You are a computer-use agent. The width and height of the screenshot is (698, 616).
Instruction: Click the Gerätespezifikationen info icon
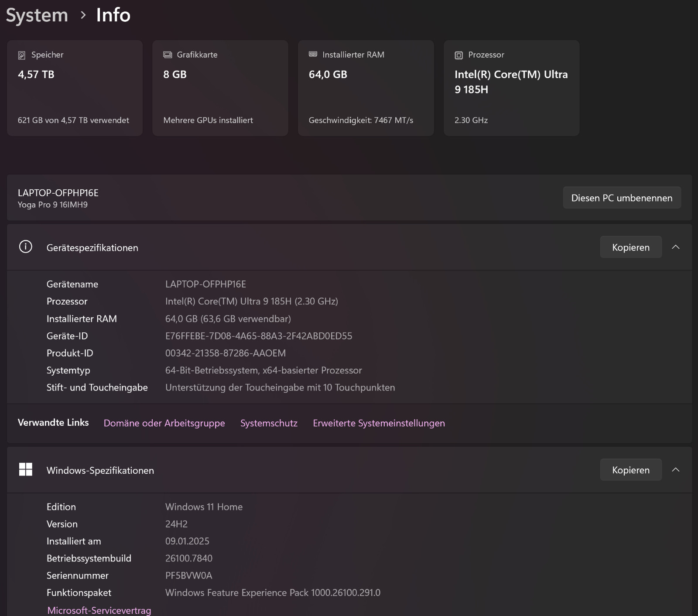[26, 247]
